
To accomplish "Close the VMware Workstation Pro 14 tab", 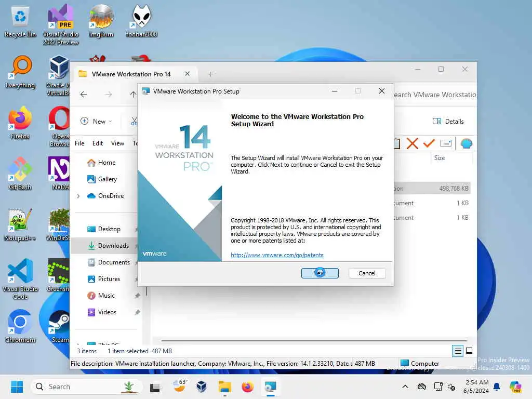I will click(x=187, y=74).
